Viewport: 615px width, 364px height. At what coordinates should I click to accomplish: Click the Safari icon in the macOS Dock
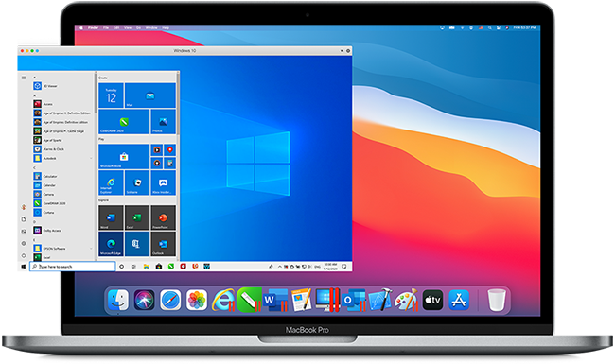pos(170,300)
